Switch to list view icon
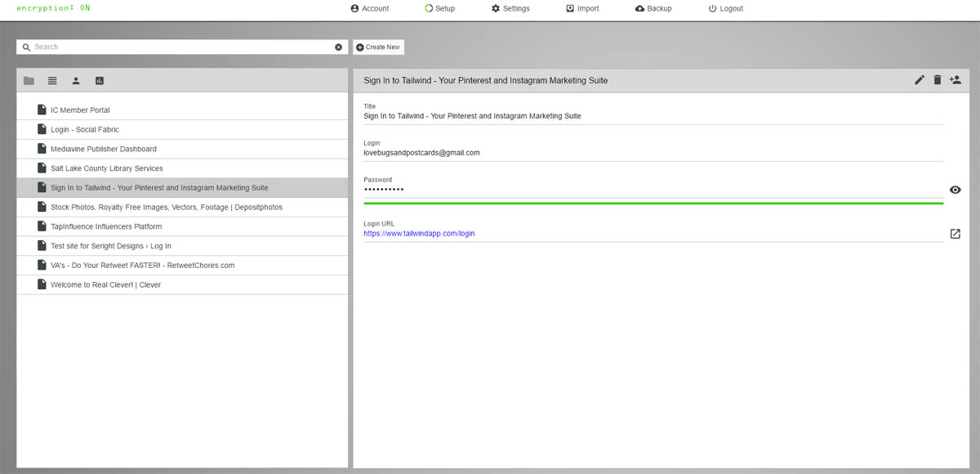Viewport: 980px width, 474px height. coord(52,81)
